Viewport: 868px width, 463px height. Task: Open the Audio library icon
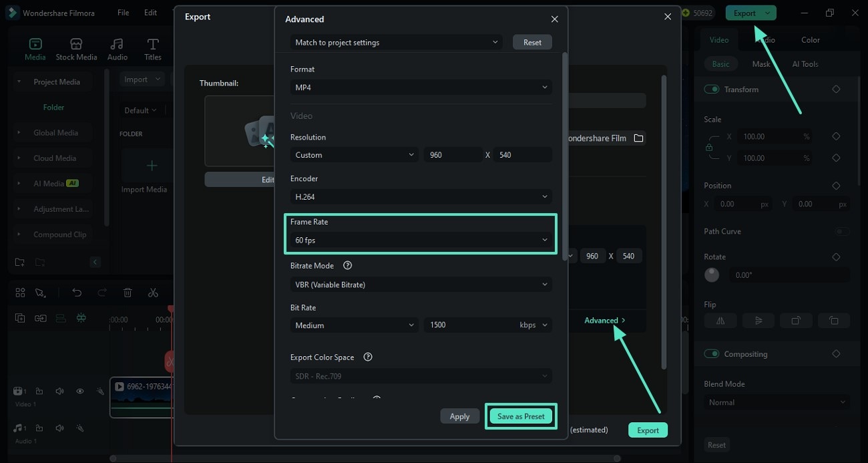coord(118,44)
